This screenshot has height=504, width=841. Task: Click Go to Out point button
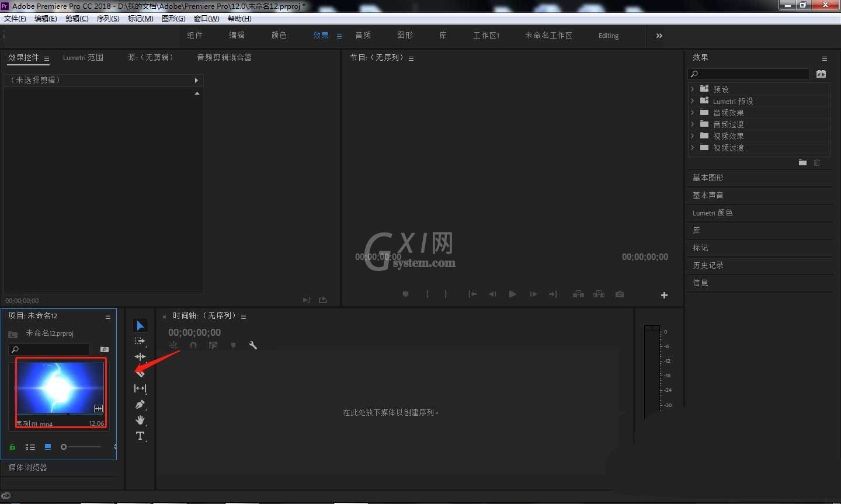[x=553, y=294]
